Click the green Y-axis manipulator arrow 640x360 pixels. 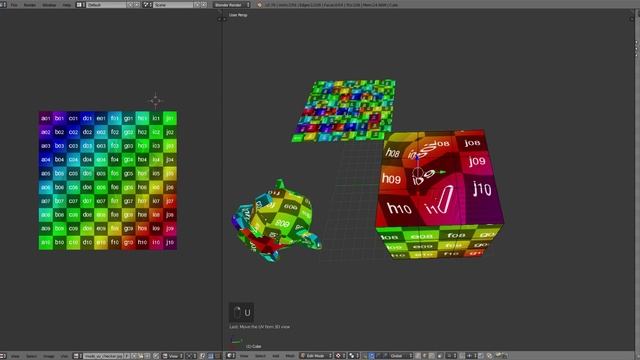coord(442,172)
